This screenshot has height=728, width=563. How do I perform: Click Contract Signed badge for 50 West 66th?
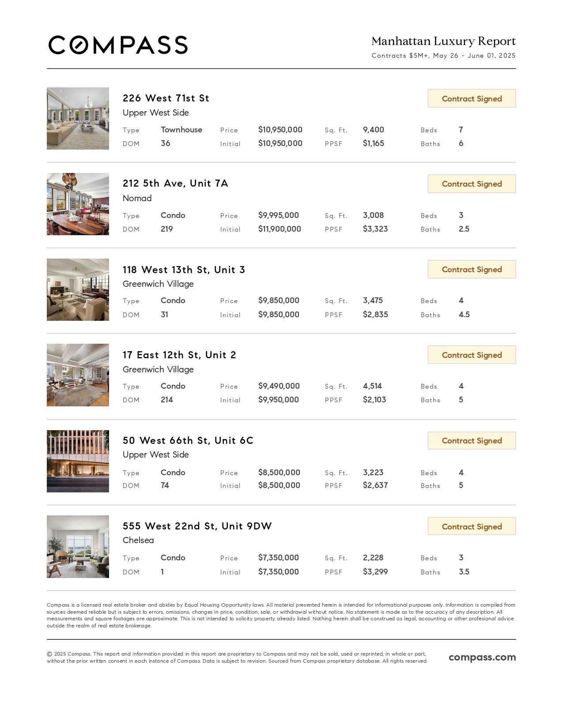click(472, 440)
